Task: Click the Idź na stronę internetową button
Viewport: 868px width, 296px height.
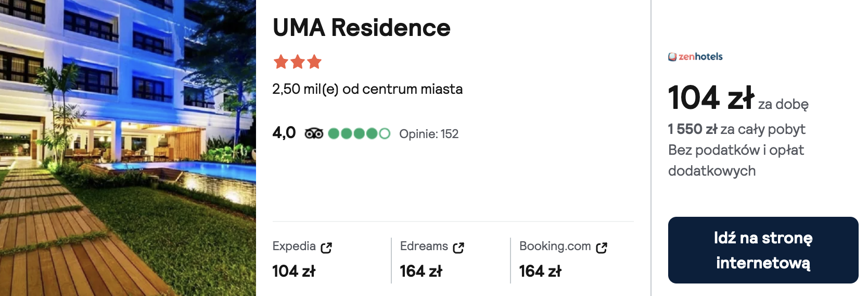Action: click(763, 250)
